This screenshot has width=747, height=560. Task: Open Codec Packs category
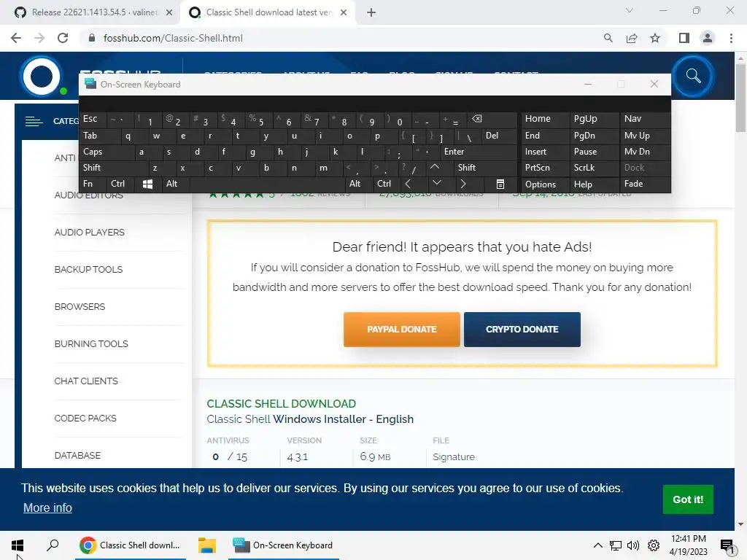point(85,418)
